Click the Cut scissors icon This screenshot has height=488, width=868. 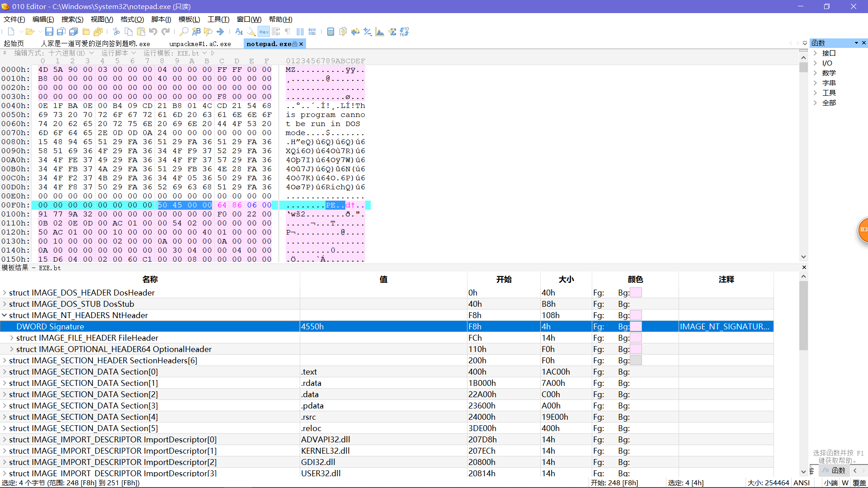116,32
